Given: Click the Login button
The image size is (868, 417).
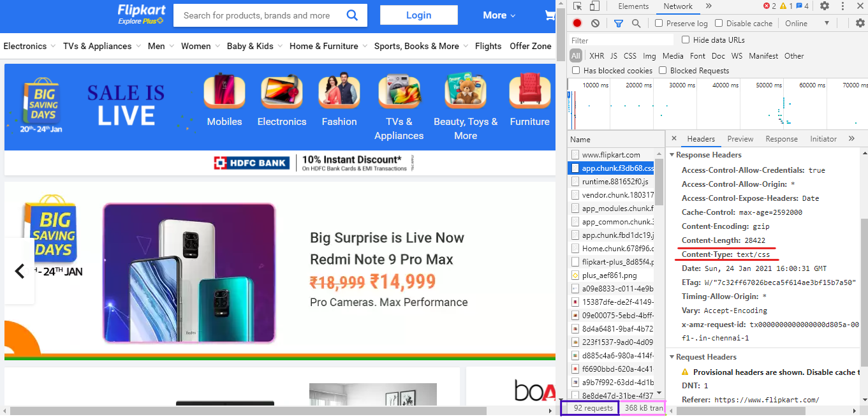Looking at the screenshot, I should (x=418, y=15).
